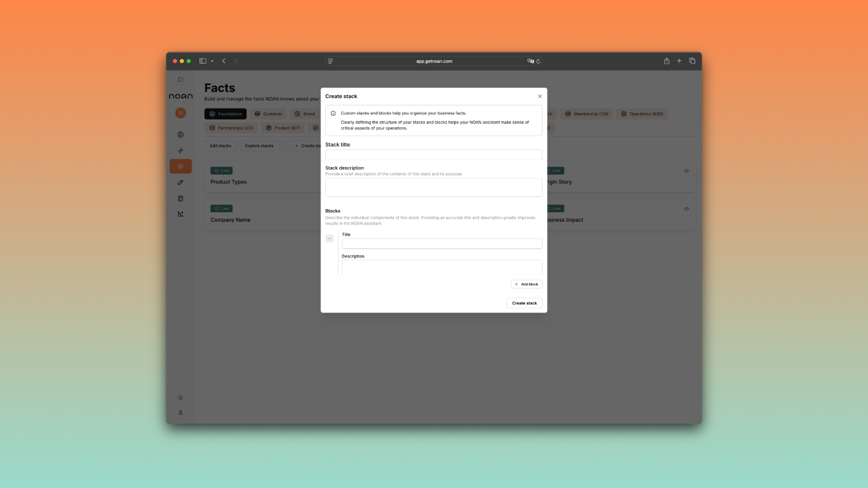868x488 pixels.
Task: Click the lightbulb icon in sidebar
Action: coord(180,398)
